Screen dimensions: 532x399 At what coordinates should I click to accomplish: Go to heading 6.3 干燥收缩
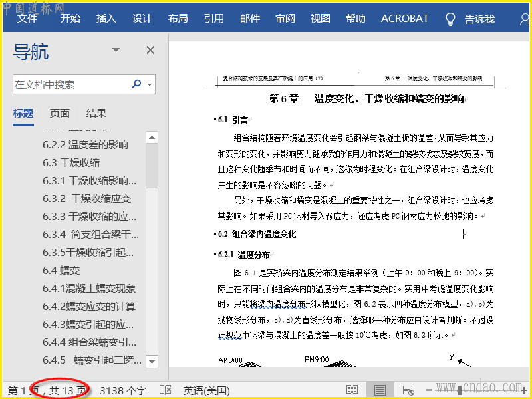[x=71, y=163]
